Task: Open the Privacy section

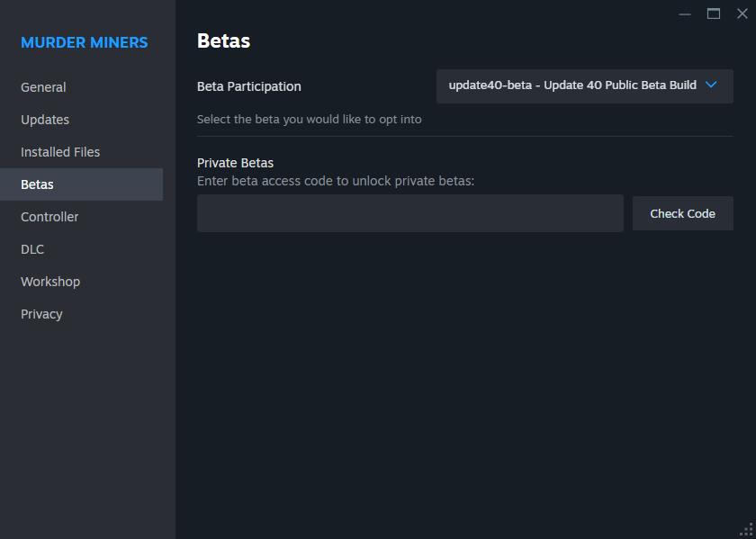Action: pos(41,314)
